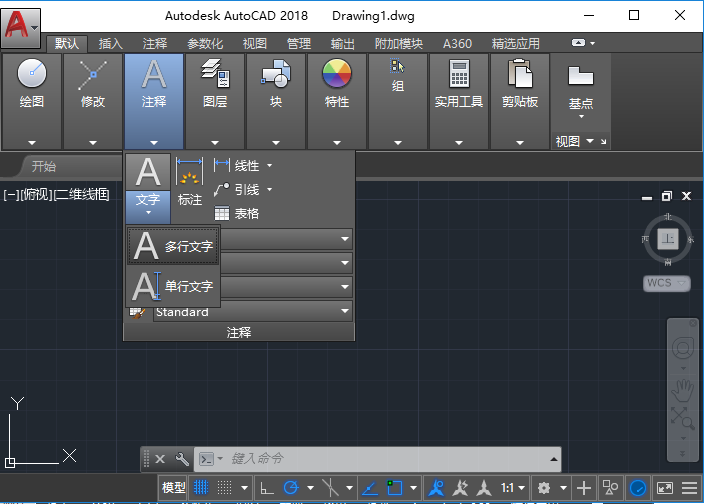Open the 绘图 (Draw) panel
This screenshot has width=704, height=504.
pyautogui.click(x=31, y=101)
